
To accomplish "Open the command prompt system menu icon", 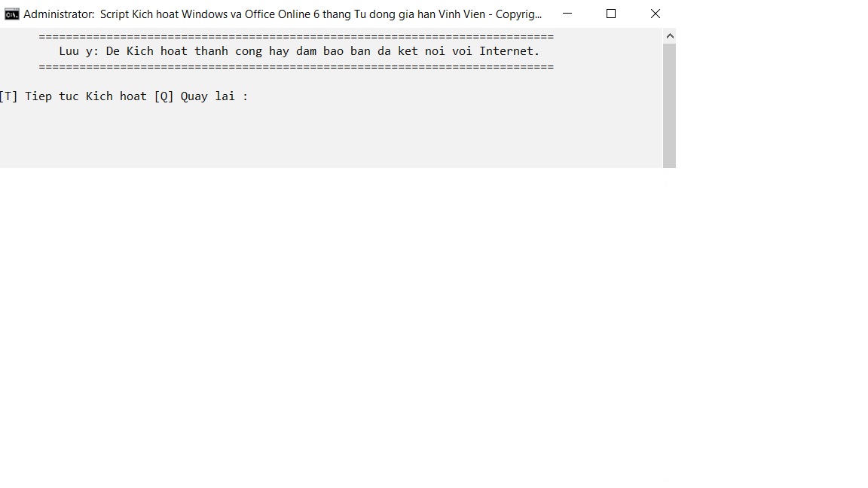I will 11,14.
